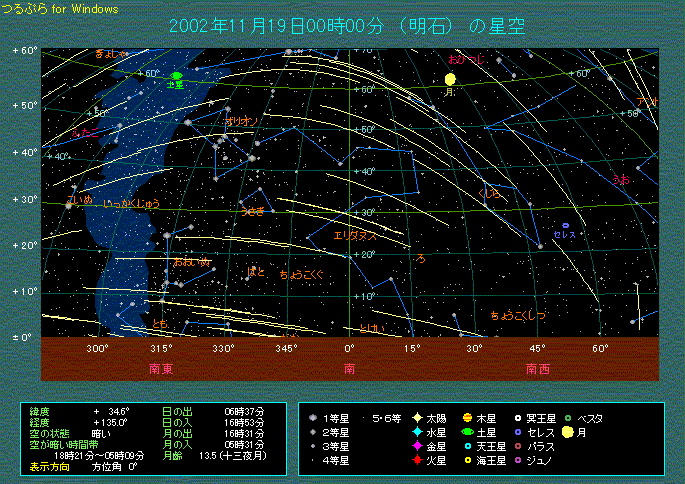Click the 1等星 star symbol in the legend
Viewport: 685px width, 484px height.
(314, 418)
